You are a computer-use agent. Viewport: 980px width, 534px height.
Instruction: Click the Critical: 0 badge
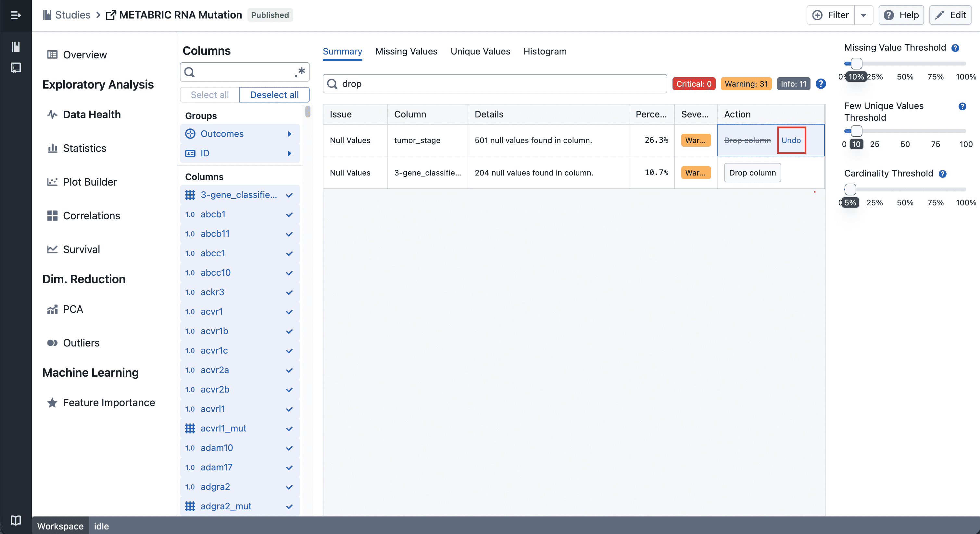click(x=694, y=84)
